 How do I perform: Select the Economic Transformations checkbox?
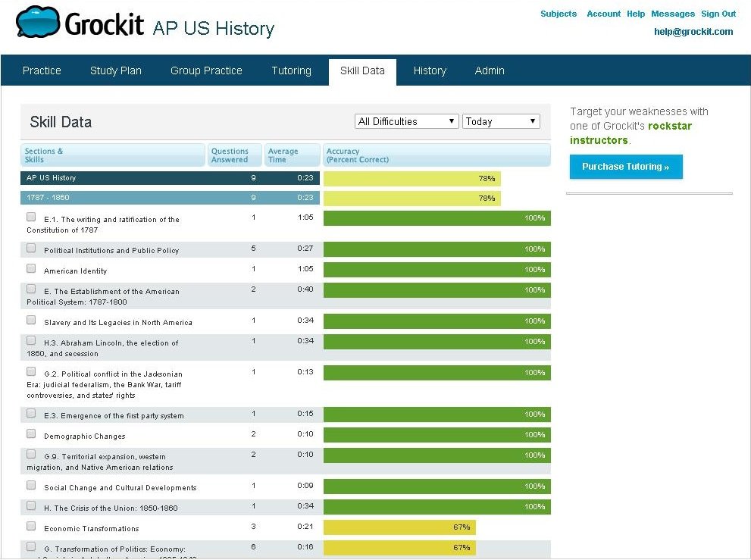coord(31,526)
